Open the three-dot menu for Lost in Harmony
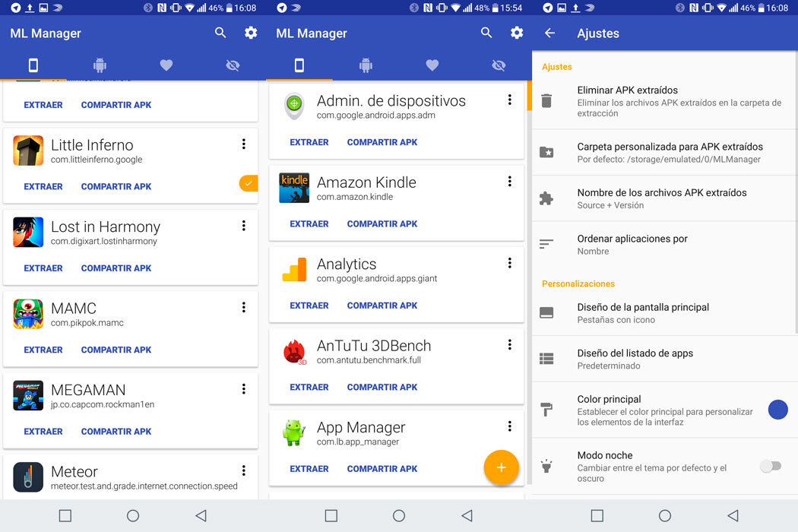 pos(244,226)
